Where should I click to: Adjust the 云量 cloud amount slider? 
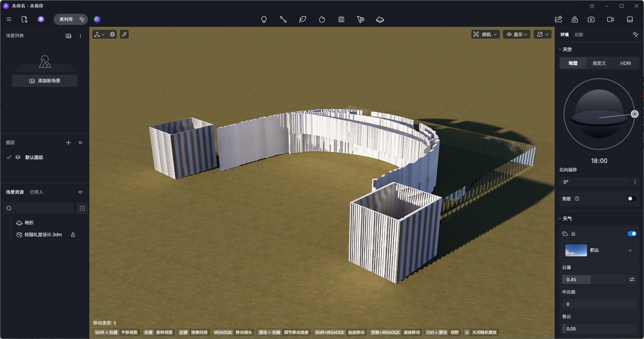tap(594, 279)
